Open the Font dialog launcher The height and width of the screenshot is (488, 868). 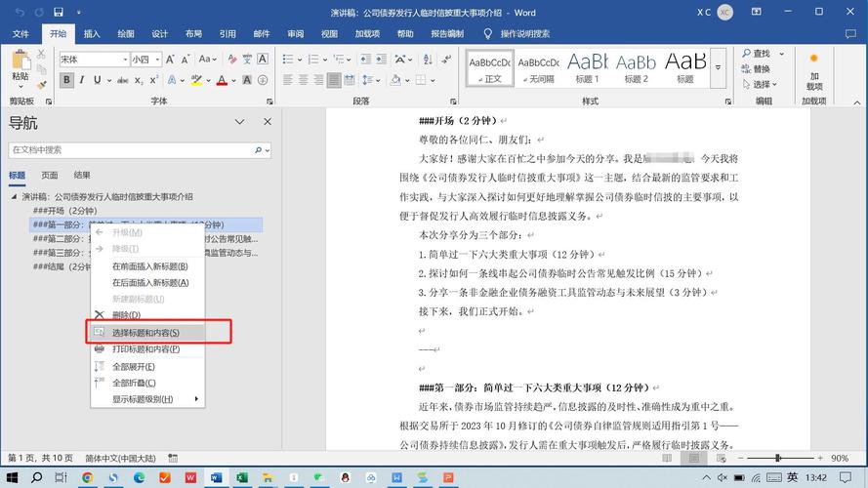[269, 102]
